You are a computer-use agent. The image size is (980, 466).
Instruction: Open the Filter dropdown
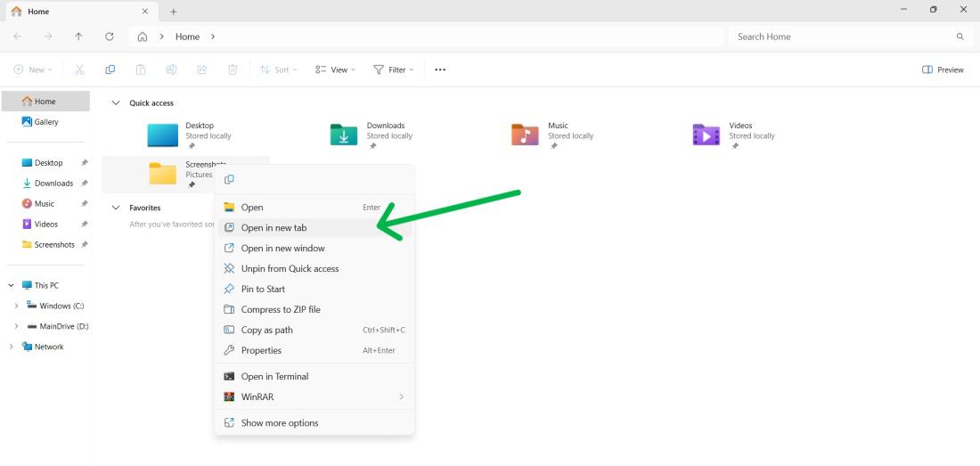click(393, 70)
